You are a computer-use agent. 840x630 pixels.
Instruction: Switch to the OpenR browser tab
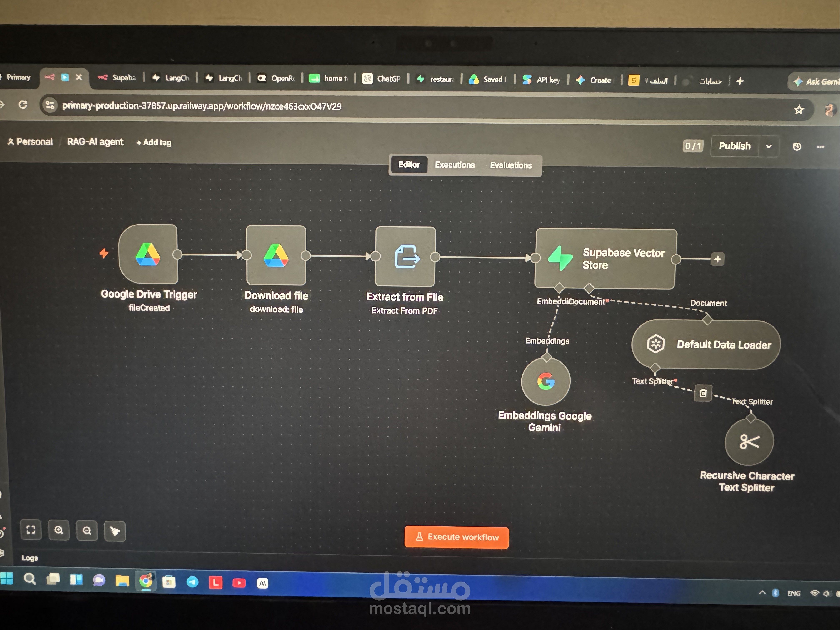[276, 78]
